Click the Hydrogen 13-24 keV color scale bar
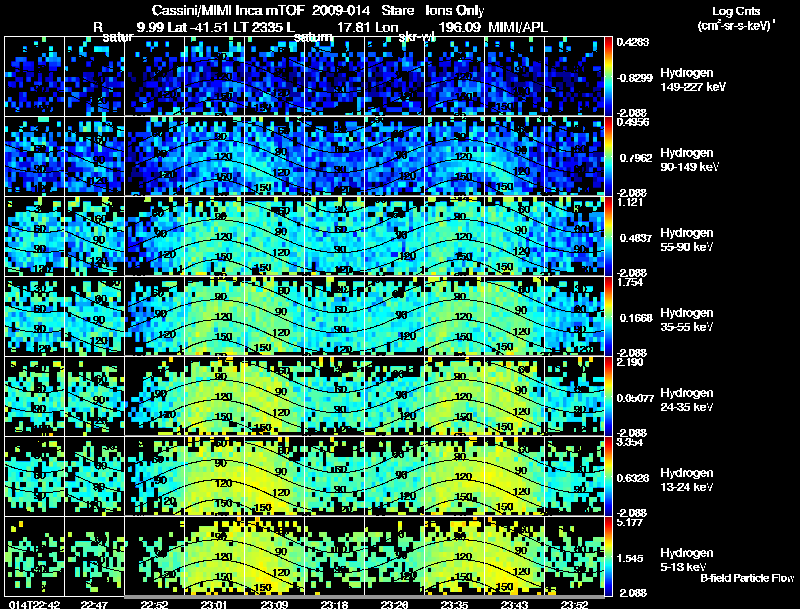This screenshot has height=609, width=800. pos(609,476)
